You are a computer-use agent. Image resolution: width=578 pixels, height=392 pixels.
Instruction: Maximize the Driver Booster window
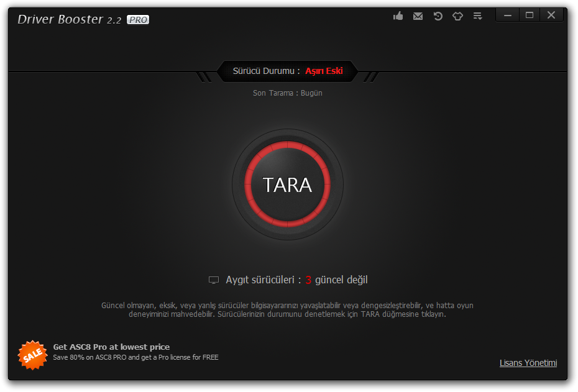click(530, 15)
